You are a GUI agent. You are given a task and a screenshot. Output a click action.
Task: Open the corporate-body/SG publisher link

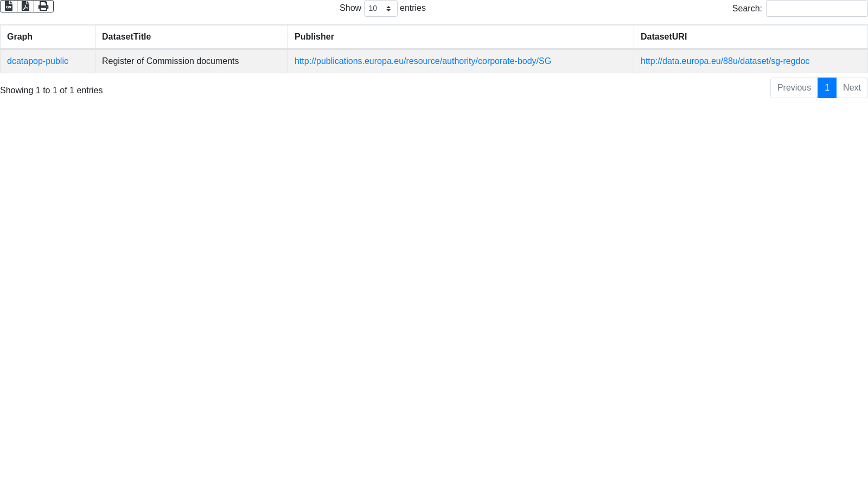point(423,61)
